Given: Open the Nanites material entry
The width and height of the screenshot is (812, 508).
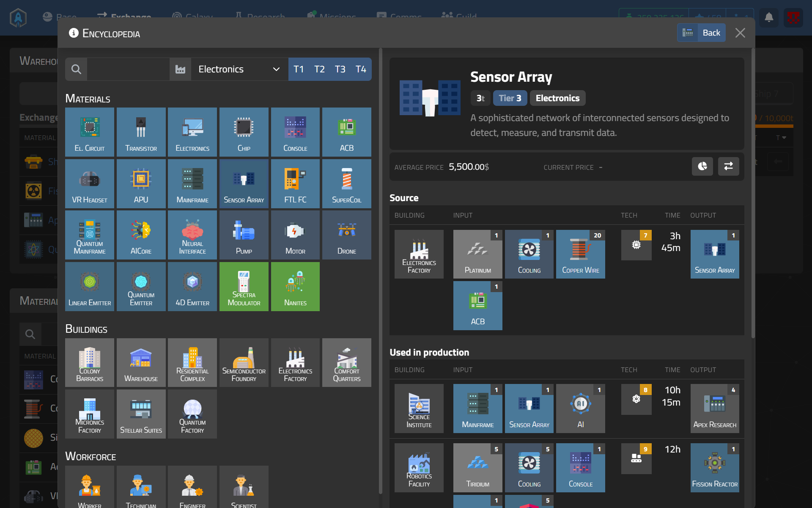Looking at the screenshot, I should (x=295, y=287).
